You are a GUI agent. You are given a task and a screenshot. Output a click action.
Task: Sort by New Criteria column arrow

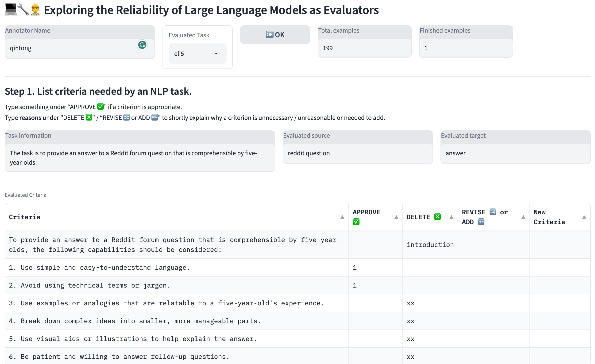[584, 217]
